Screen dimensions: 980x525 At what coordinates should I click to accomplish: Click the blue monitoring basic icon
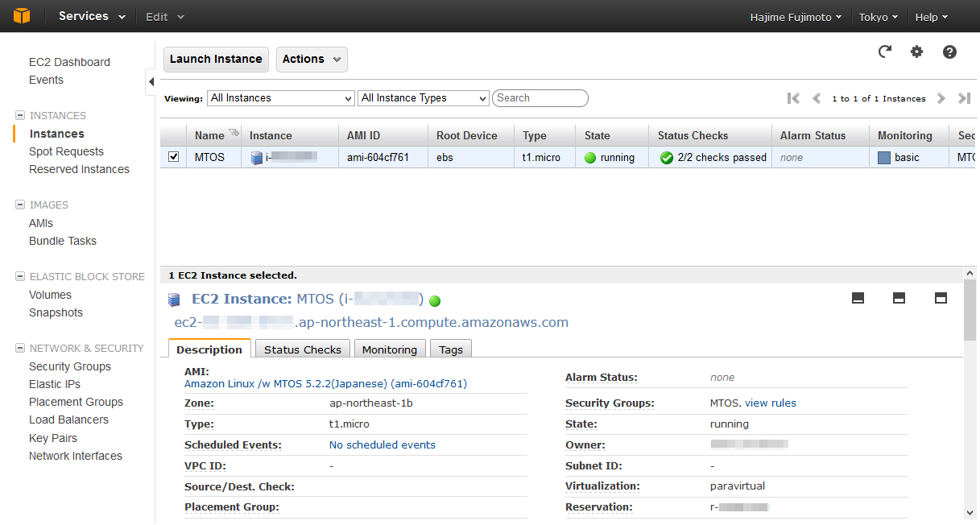pos(884,158)
